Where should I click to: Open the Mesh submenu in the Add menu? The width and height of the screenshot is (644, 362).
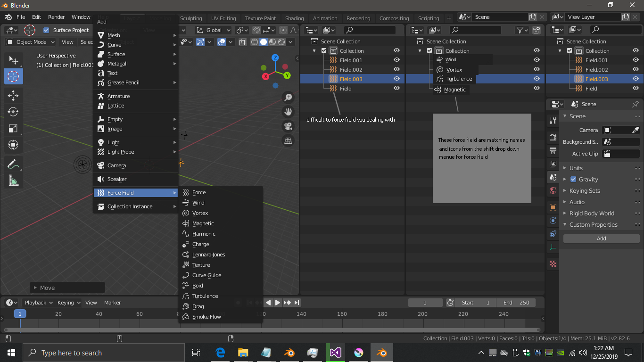click(136, 35)
